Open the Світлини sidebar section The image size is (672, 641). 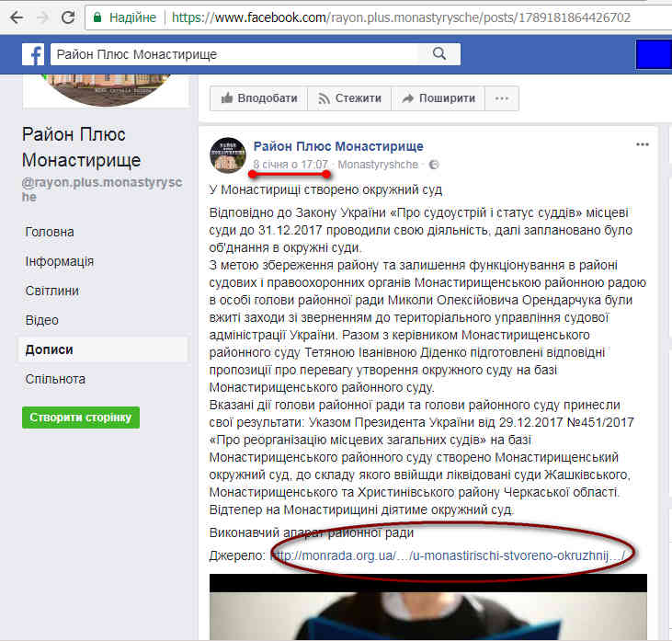coord(52,291)
